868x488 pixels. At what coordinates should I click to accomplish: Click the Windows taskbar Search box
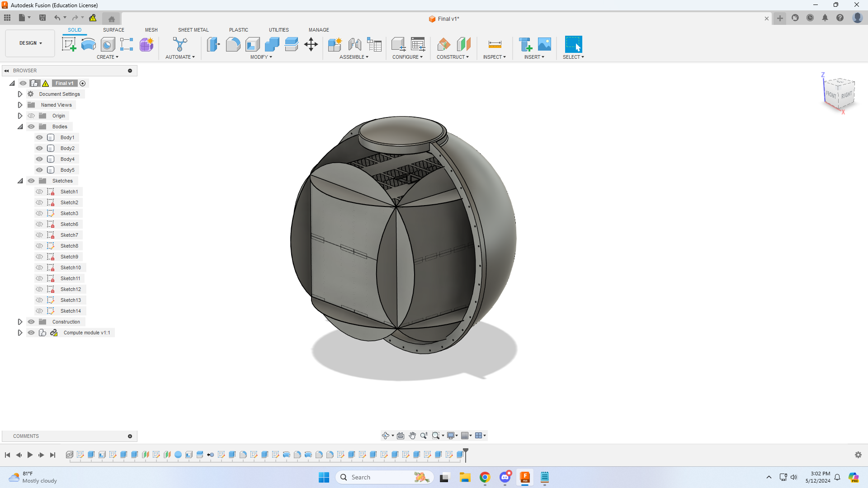[385, 477]
